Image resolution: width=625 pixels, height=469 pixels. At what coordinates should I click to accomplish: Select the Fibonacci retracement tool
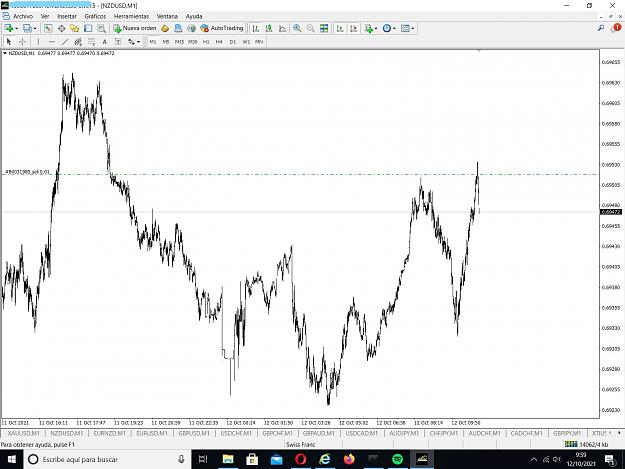coord(91,41)
